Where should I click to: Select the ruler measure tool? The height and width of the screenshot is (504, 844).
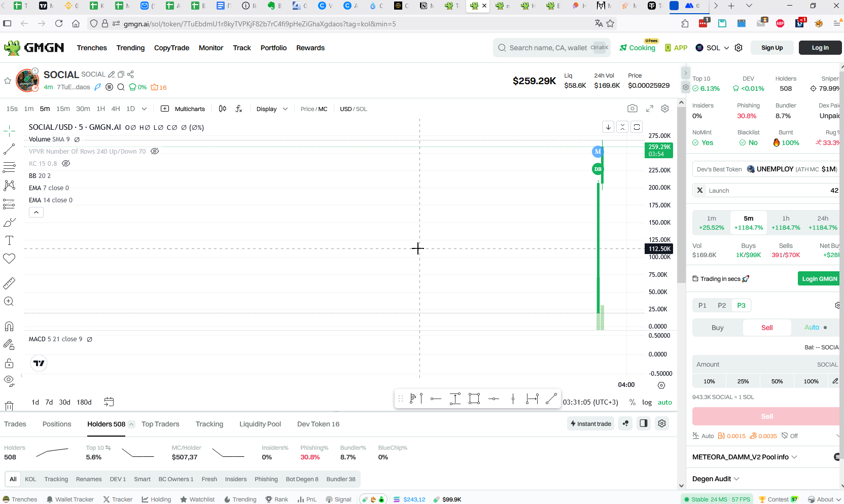(9, 283)
